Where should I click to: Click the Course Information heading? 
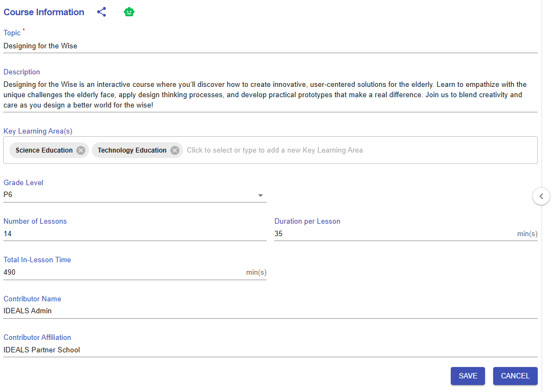point(44,12)
